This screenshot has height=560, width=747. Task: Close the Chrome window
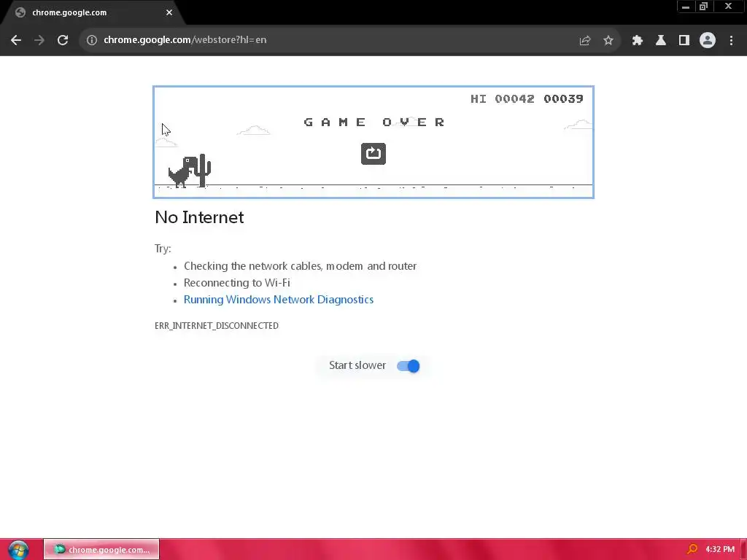[729, 7]
